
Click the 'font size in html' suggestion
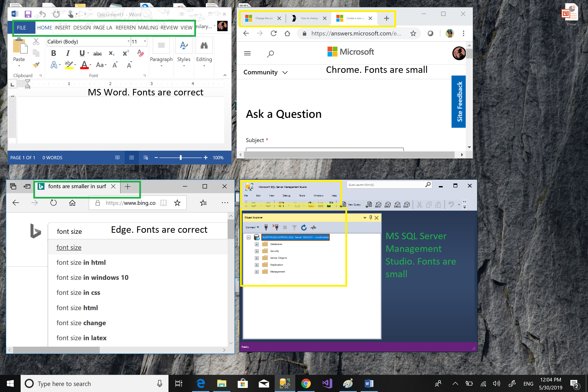pyautogui.click(x=81, y=262)
